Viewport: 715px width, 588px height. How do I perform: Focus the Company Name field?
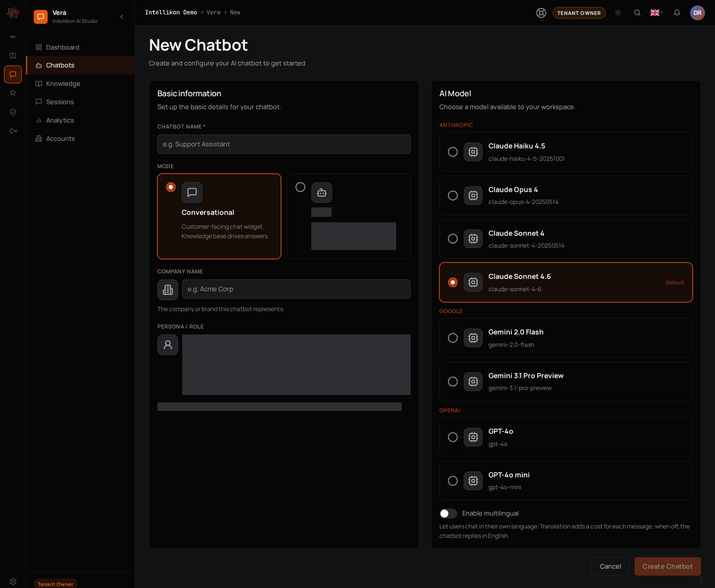(x=296, y=289)
